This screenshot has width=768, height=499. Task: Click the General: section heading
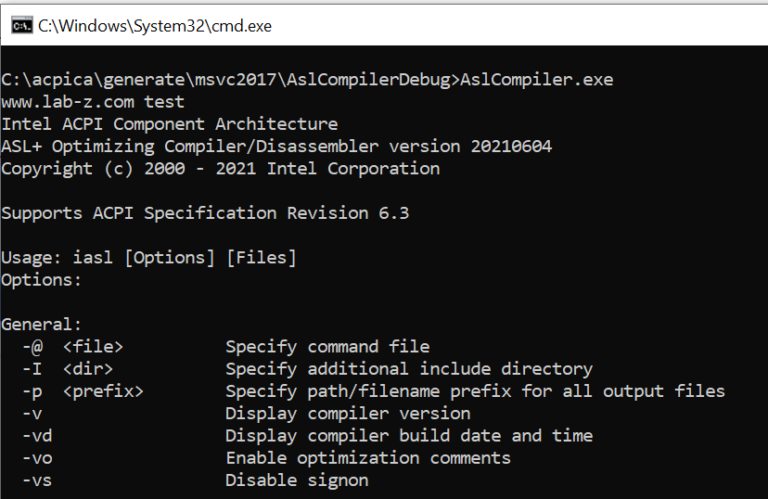point(41,324)
